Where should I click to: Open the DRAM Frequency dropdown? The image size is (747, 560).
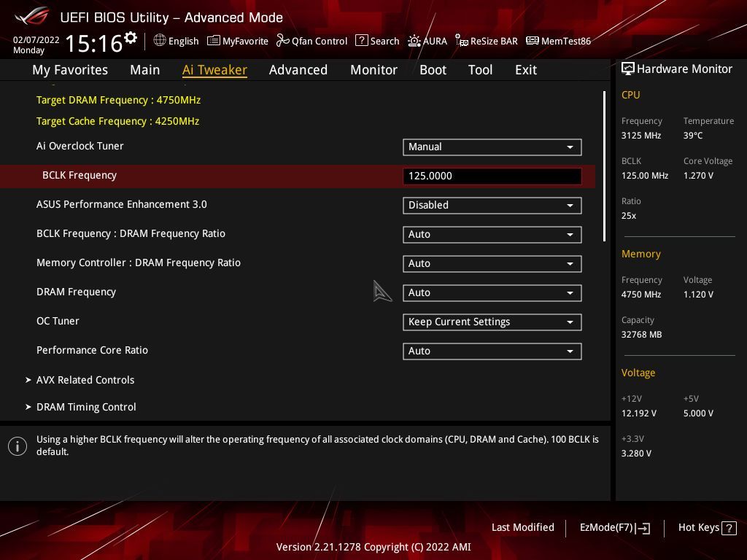pyautogui.click(x=492, y=293)
